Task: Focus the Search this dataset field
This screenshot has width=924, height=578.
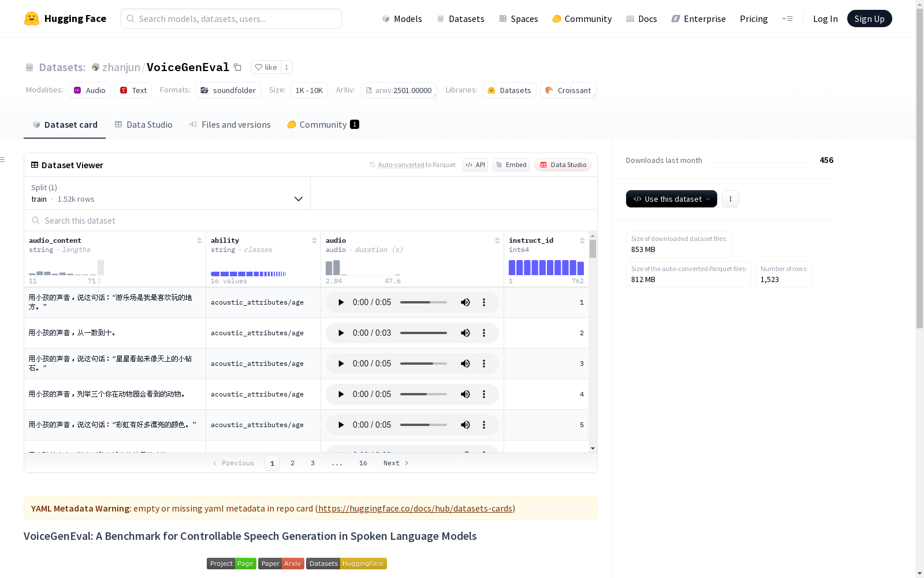Action: point(311,220)
